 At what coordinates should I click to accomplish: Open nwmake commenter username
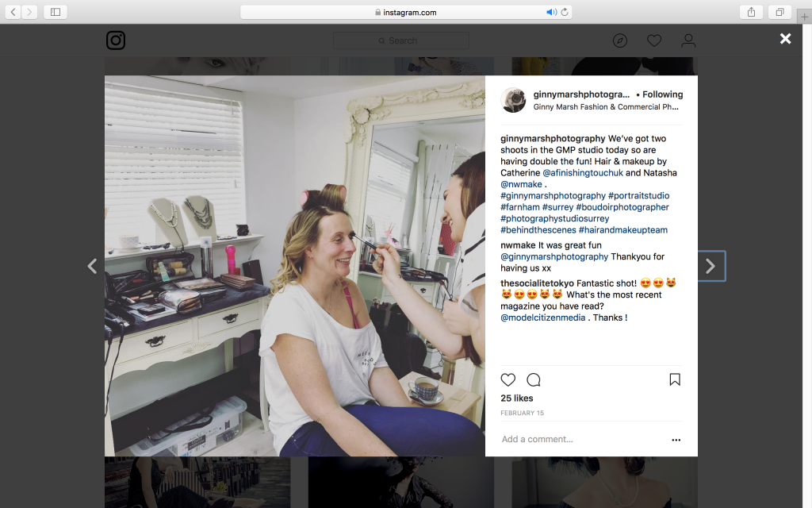518,245
